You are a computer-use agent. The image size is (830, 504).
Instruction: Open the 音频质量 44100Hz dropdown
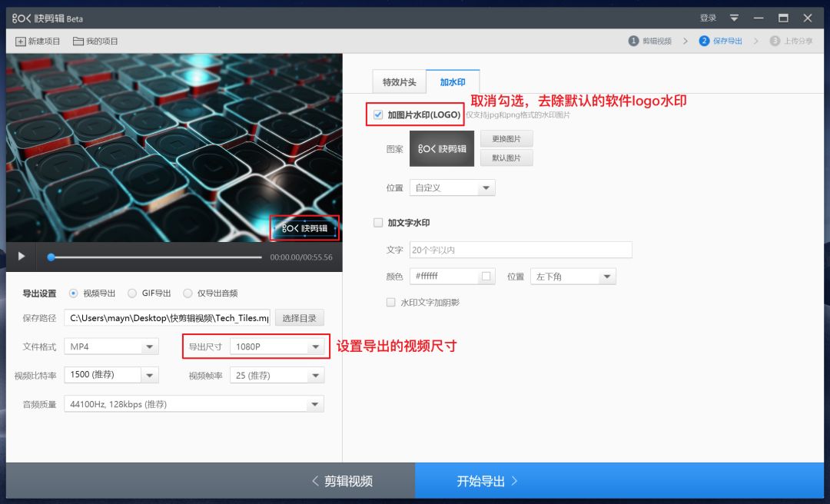194,403
